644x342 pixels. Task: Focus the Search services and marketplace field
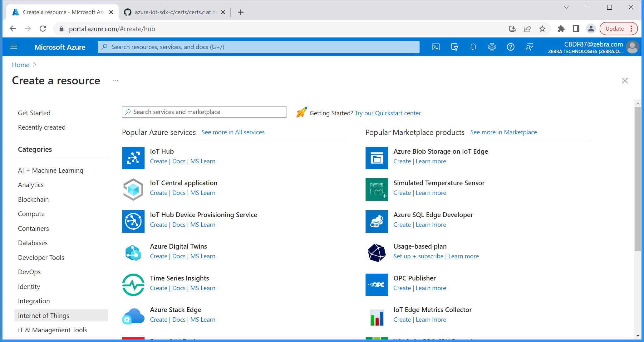point(204,112)
